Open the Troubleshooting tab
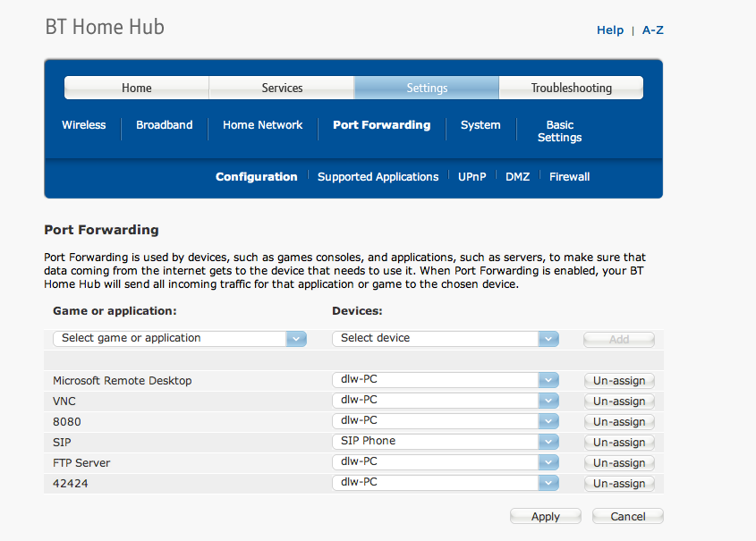This screenshot has height=541, width=756. pyautogui.click(x=572, y=88)
